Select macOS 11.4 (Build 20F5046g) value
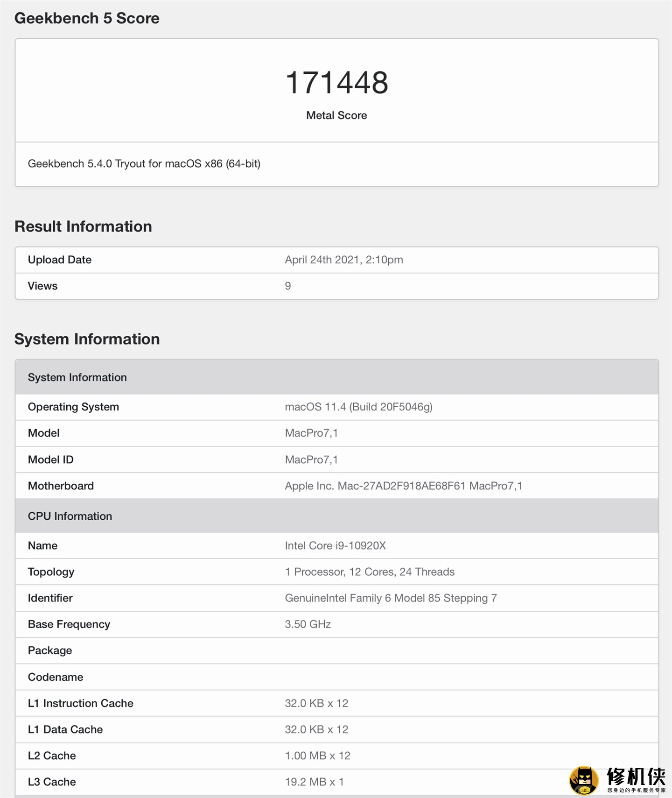 359,407
